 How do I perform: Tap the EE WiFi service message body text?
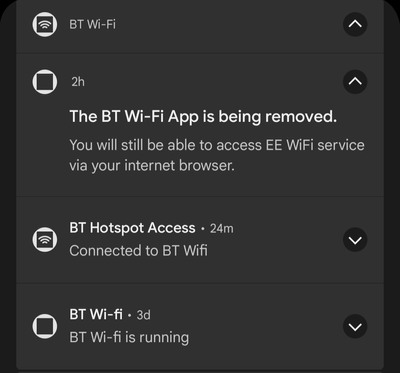217,155
